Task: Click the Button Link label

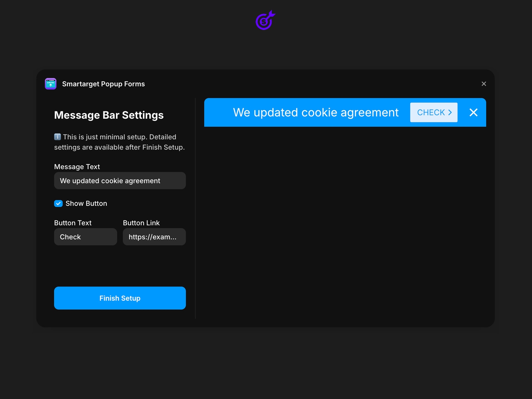Action: tap(141, 223)
